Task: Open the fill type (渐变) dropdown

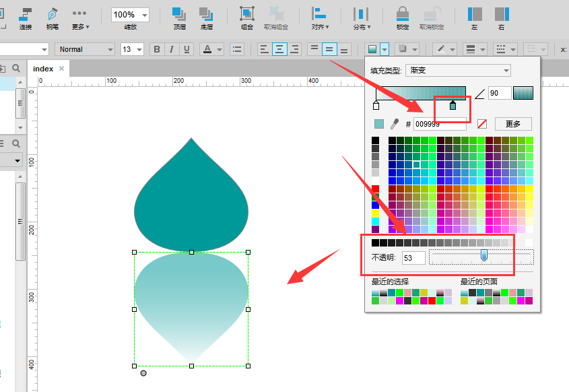Action: (458, 71)
